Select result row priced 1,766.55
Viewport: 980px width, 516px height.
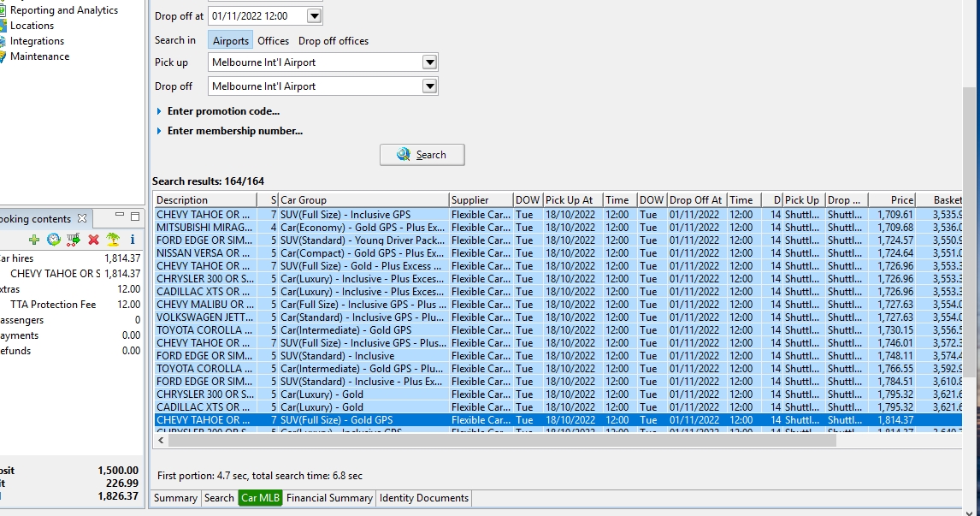(558, 369)
